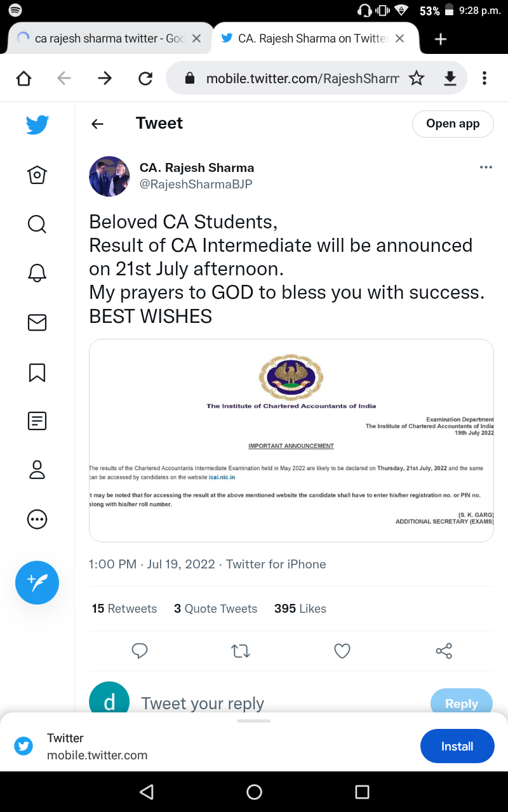Image resolution: width=508 pixels, height=812 pixels.
Task: Click the Twitter bird logo in sidebar
Action: [x=37, y=124]
